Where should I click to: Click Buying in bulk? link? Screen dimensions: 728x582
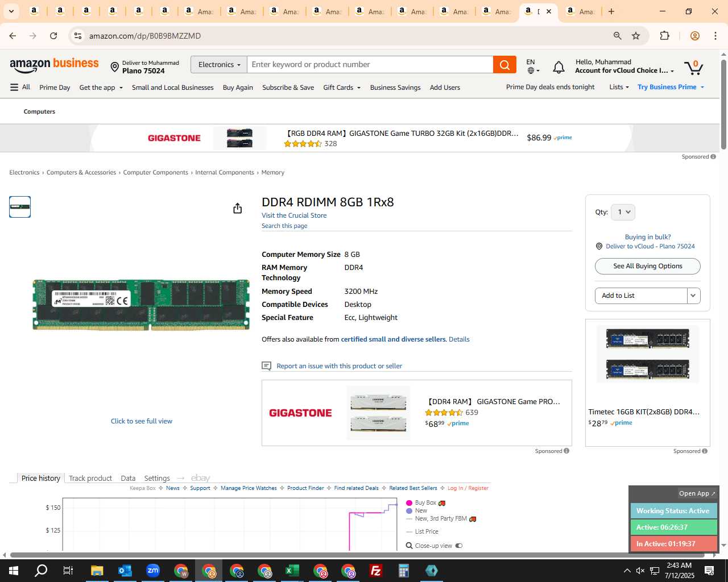coord(647,237)
